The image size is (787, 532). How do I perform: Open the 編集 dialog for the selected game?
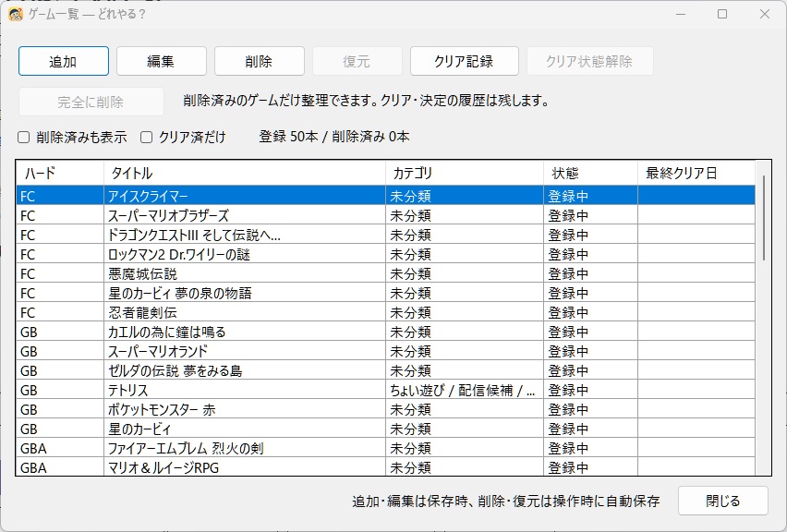tap(162, 61)
